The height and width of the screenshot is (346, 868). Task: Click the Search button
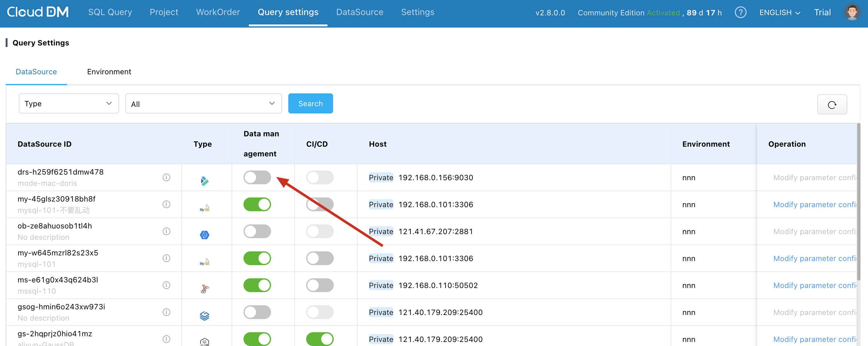[310, 103]
